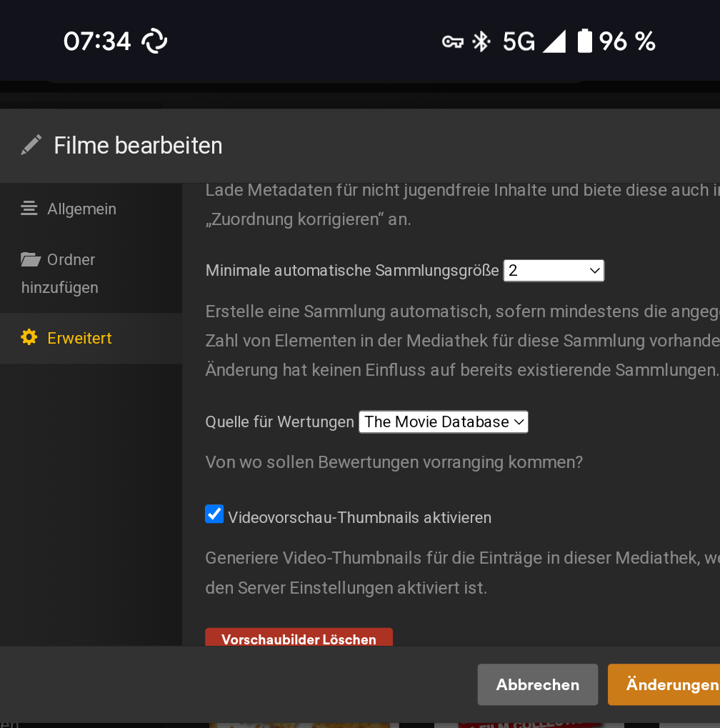Tap the VPN key icon in status bar
The height and width of the screenshot is (728, 720).
pyautogui.click(x=453, y=41)
